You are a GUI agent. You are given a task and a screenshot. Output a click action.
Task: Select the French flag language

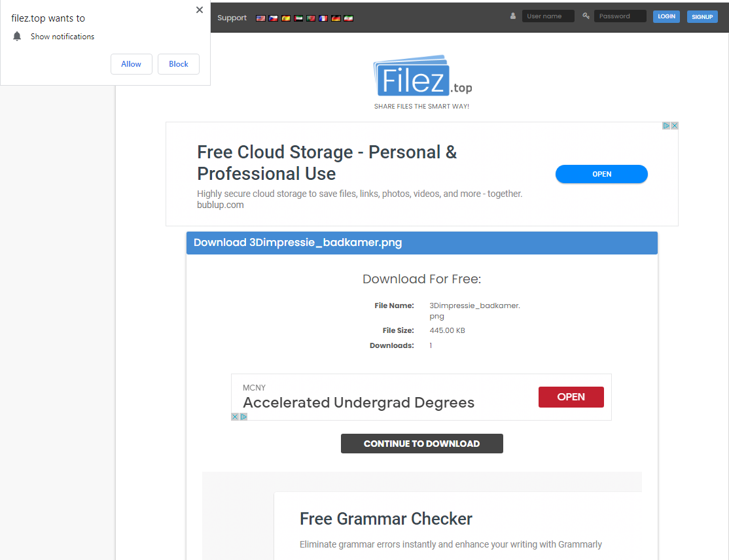pos(323,18)
